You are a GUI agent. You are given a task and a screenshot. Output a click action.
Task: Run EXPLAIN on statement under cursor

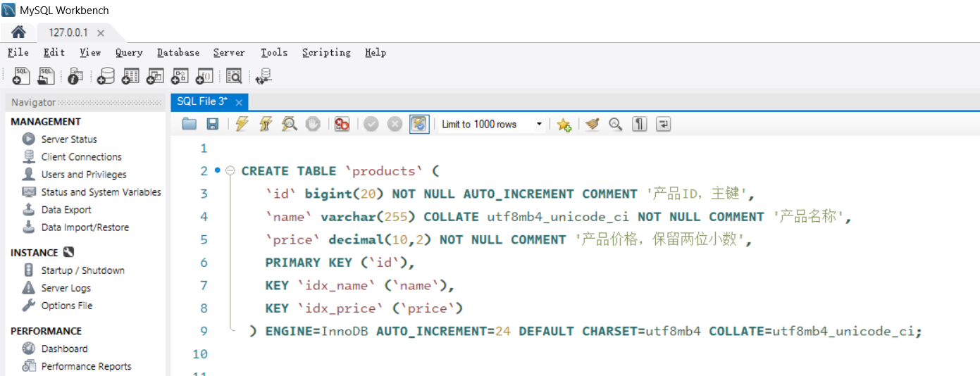click(x=289, y=124)
